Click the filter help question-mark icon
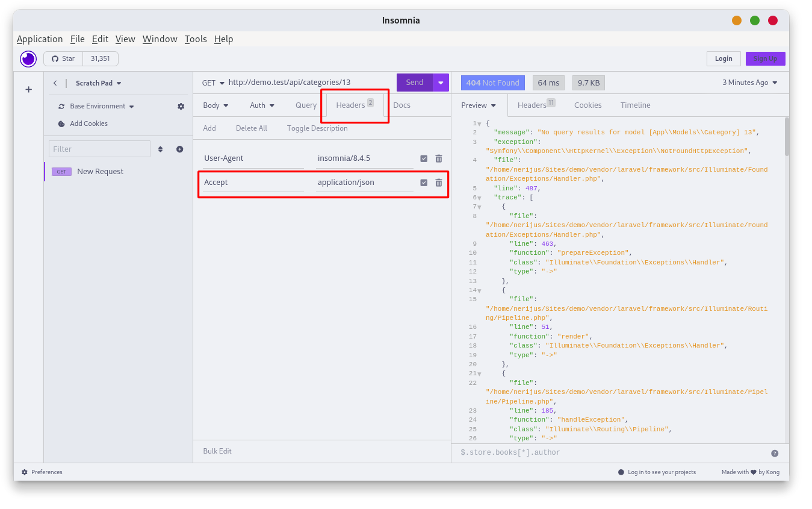 775,453
